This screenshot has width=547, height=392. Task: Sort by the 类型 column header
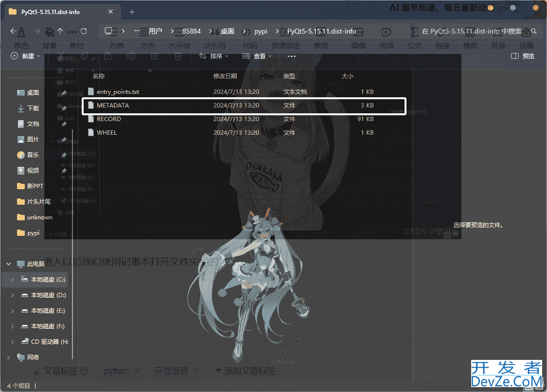point(289,76)
